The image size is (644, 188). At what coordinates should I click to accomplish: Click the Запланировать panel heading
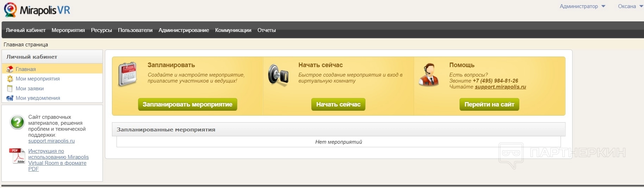point(171,65)
